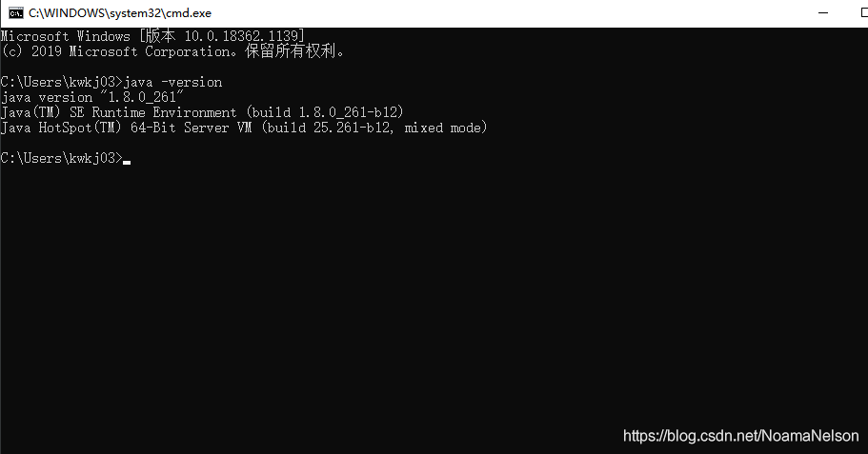Click the build 25.261-b12 text
Image resolution: width=868 pixels, height=454 pixels.
[329, 128]
